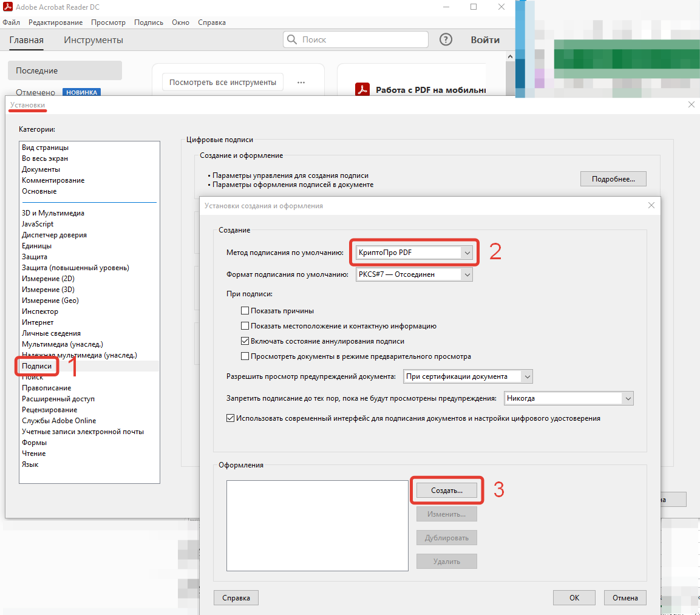Select category Интернет

(x=38, y=322)
